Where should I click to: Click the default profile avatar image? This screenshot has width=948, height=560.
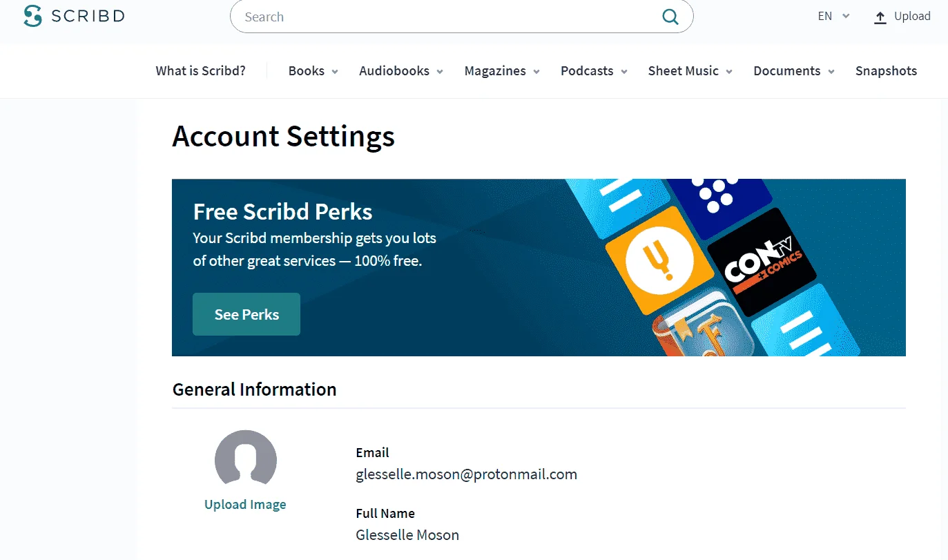[x=245, y=460]
